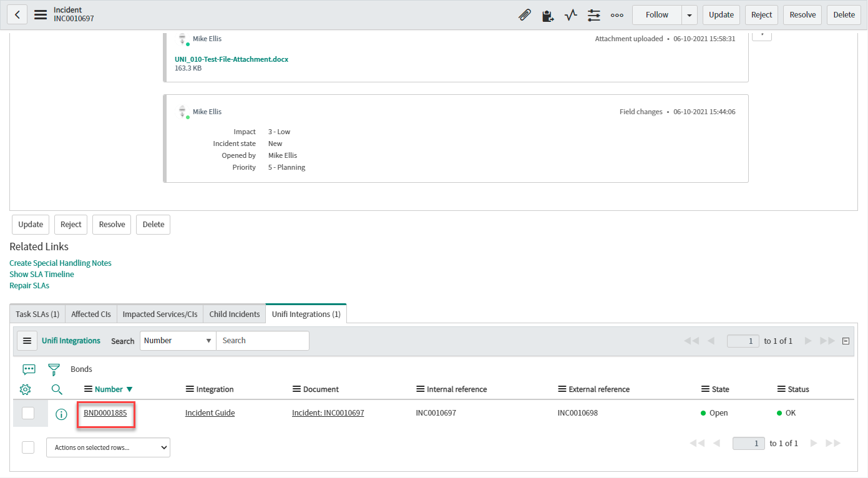Open Actions on selected rows dropdown
Screen dimensions: 868x478
[x=108, y=447]
